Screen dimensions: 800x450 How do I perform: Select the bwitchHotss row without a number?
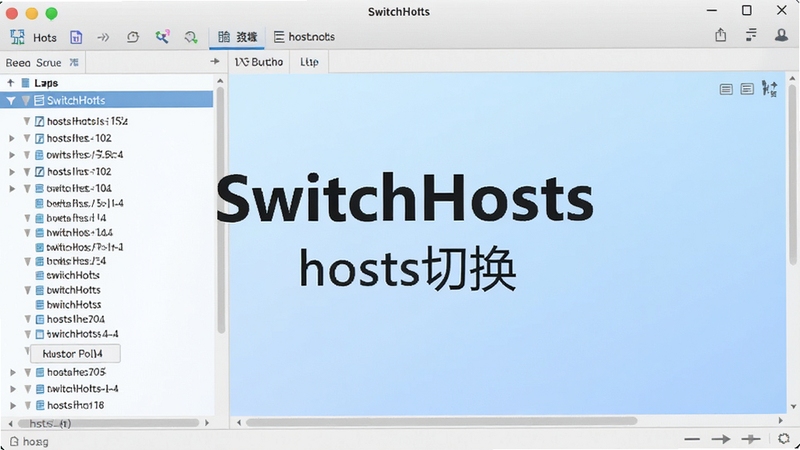(107, 305)
